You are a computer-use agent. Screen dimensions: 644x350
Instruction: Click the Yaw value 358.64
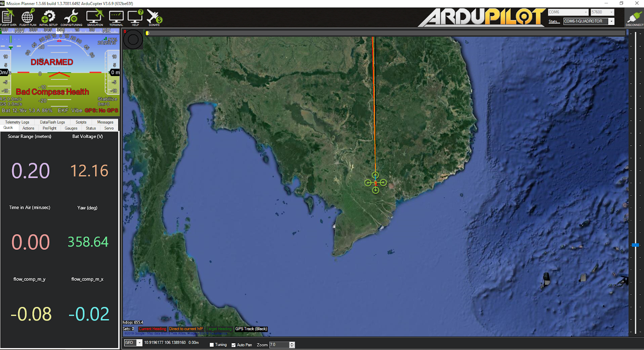pos(88,242)
